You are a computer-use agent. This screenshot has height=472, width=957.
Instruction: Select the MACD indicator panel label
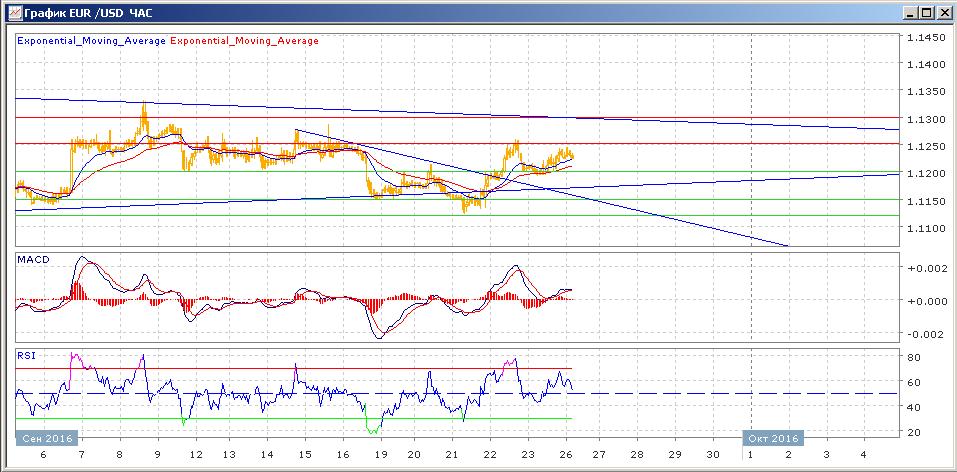coord(33,260)
